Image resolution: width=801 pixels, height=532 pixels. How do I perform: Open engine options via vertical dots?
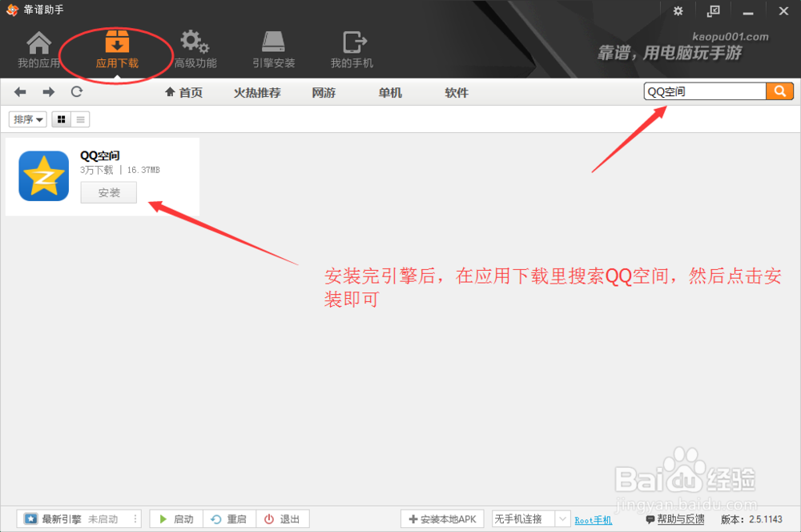[135, 518]
